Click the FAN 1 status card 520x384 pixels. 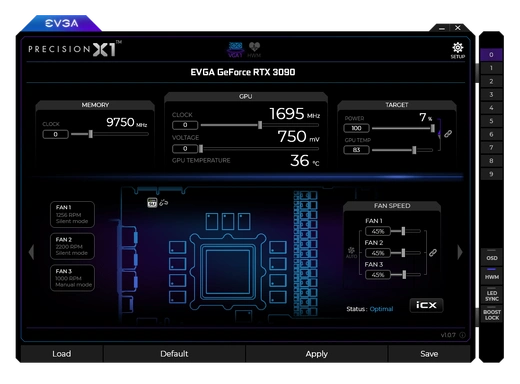(72, 214)
